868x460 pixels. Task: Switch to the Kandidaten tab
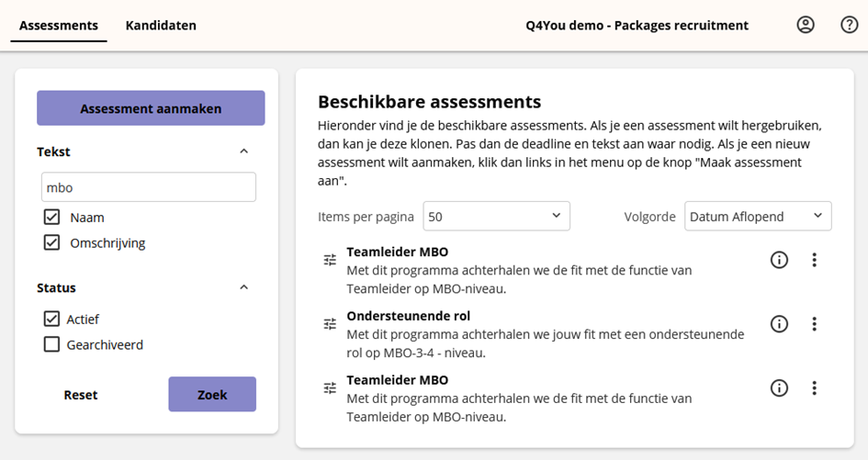[x=161, y=26]
